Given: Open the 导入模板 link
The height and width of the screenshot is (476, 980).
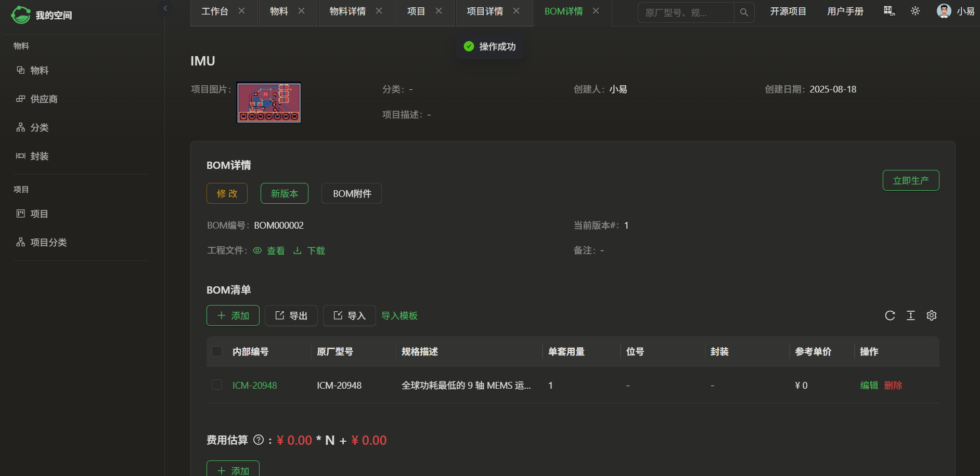Looking at the screenshot, I should pos(399,315).
